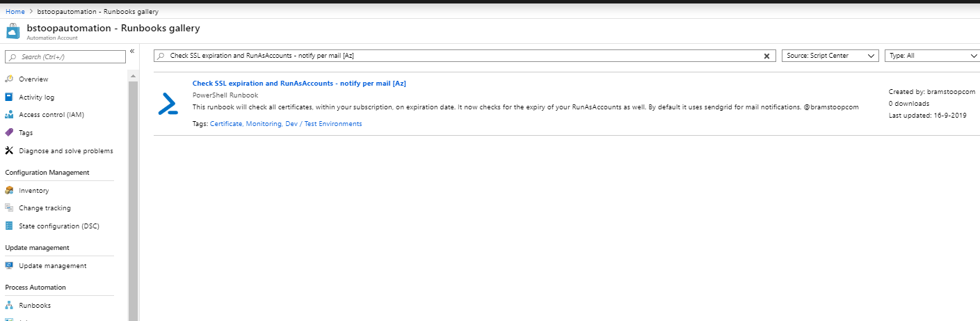Screen dimensions: 980x321
Task: Select the Certificate tag link
Action: tap(226, 124)
